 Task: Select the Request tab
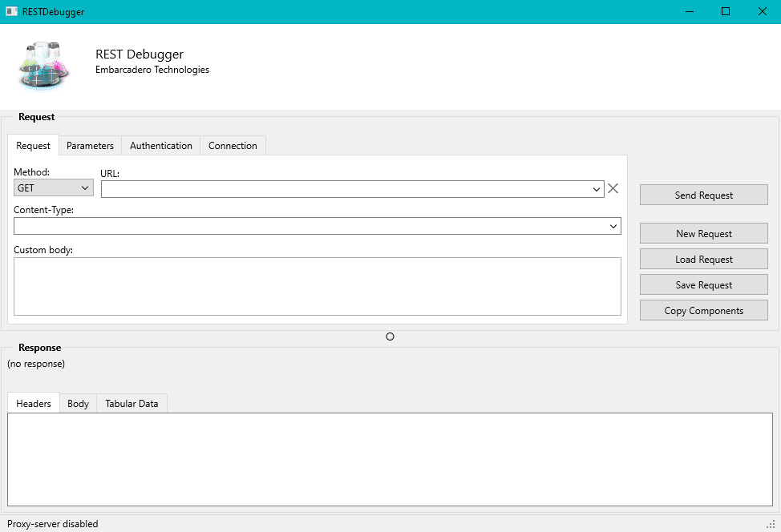click(x=34, y=145)
